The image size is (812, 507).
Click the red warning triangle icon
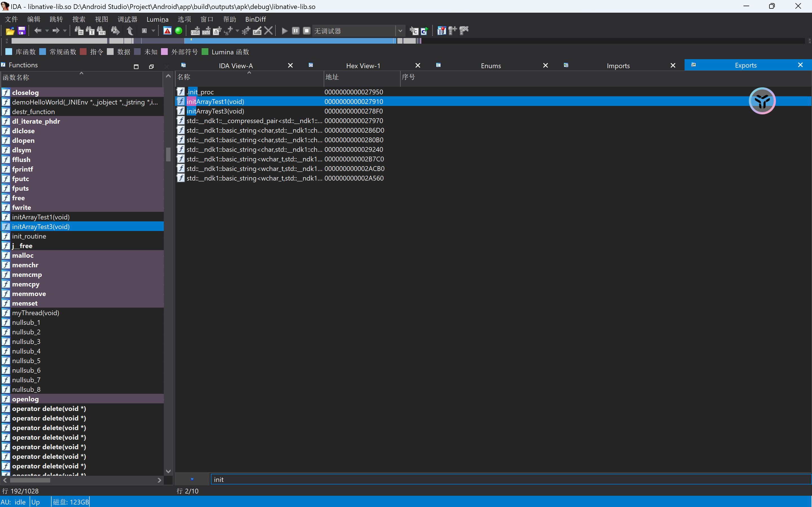click(167, 31)
